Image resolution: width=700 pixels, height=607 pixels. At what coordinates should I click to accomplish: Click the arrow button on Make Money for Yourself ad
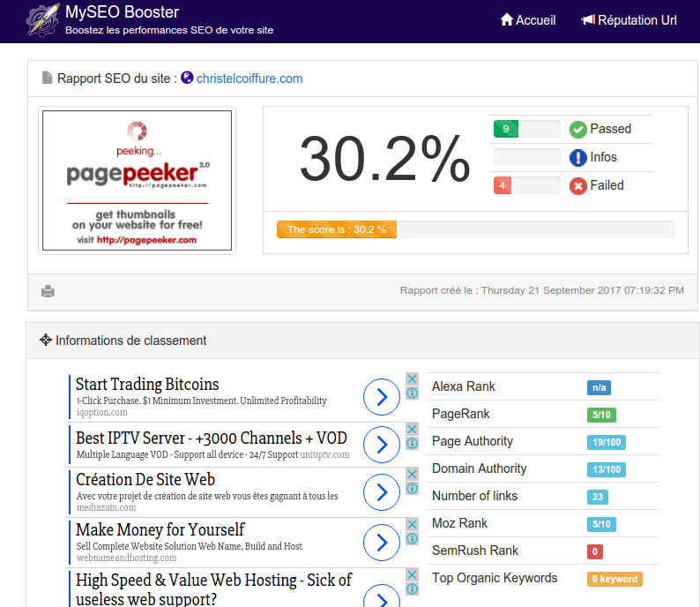pyautogui.click(x=381, y=543)
